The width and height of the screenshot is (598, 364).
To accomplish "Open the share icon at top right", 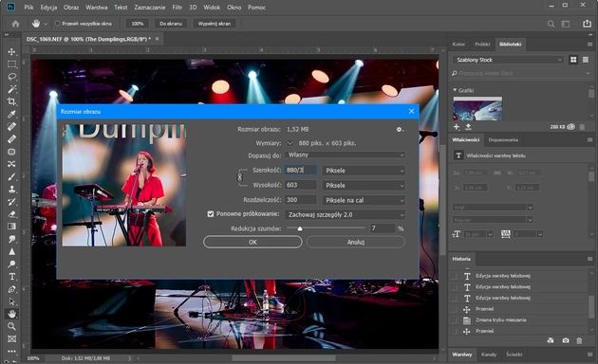I will tap(587, 24).
